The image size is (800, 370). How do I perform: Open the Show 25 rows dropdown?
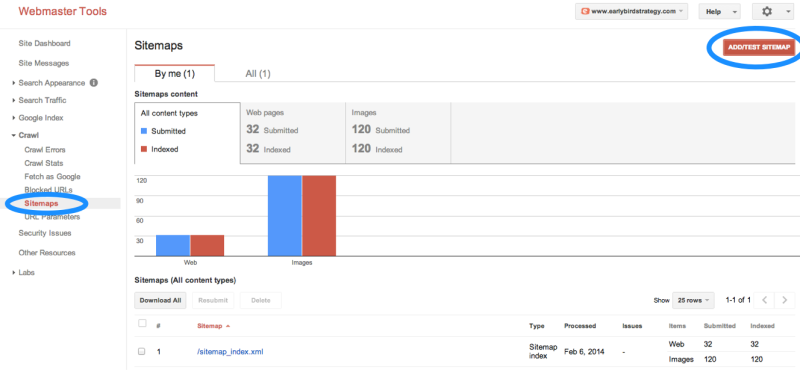(693, 301)
